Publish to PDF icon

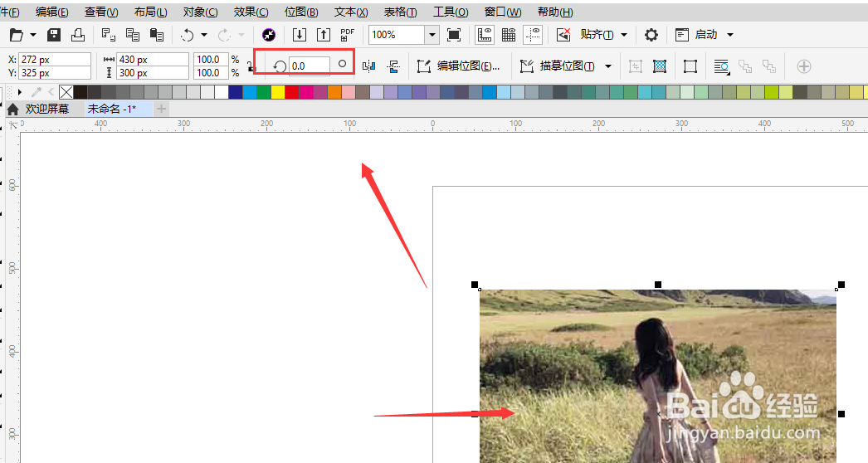click(347, 35)
